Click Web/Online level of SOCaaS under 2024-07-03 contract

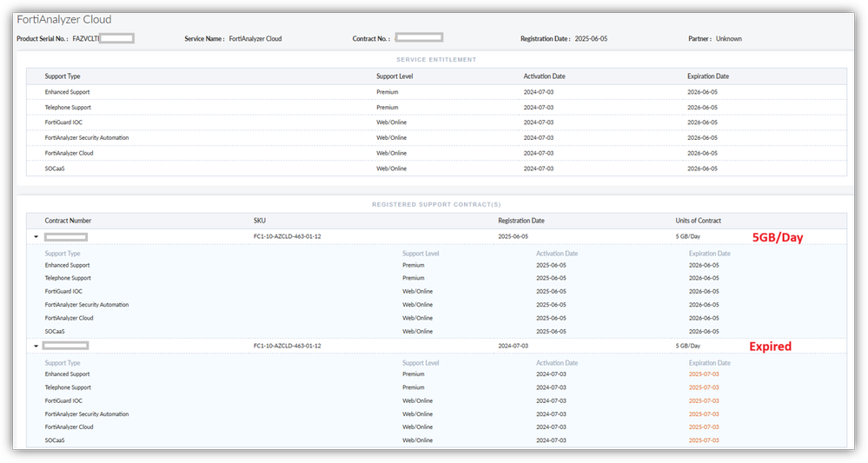[417, 440]
